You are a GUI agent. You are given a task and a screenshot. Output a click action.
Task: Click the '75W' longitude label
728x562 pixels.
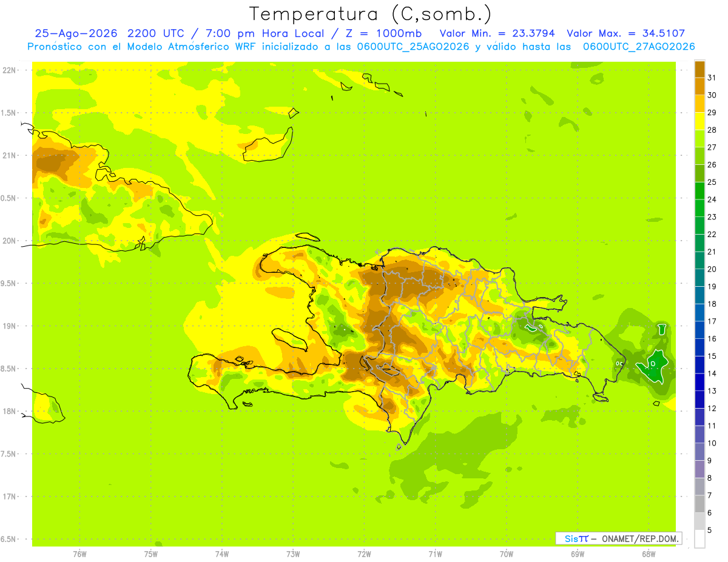pos(151,554)
